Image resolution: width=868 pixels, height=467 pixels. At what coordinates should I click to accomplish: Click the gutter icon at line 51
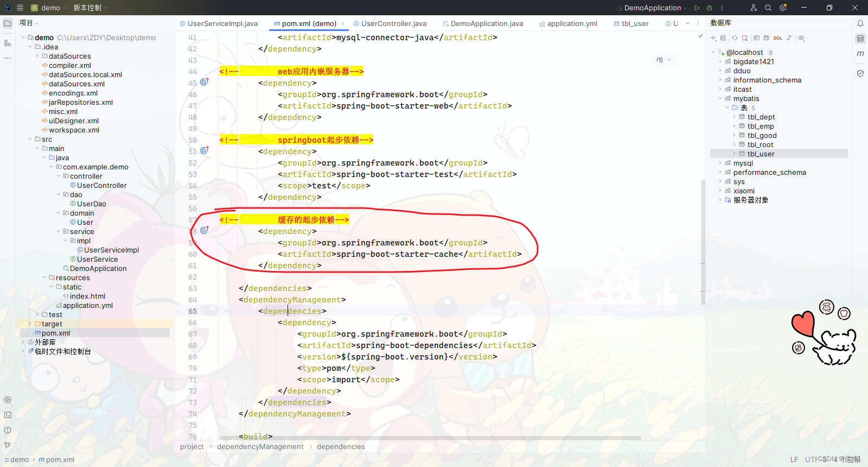point(205,150)
